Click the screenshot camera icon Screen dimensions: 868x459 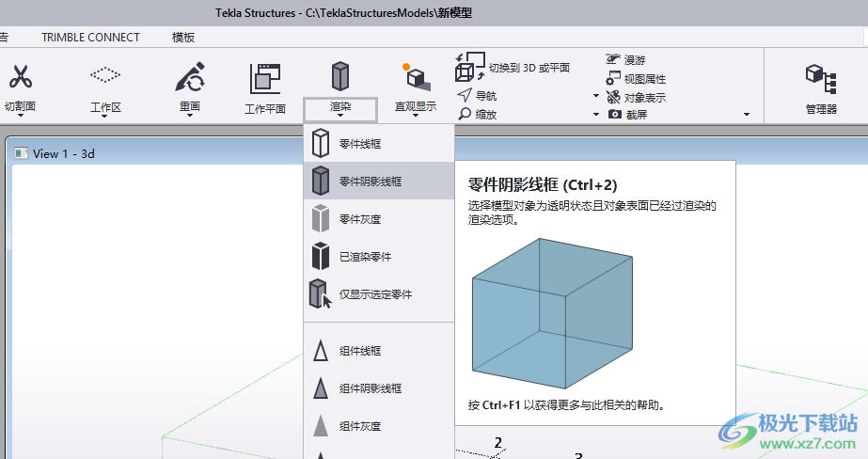614,114
